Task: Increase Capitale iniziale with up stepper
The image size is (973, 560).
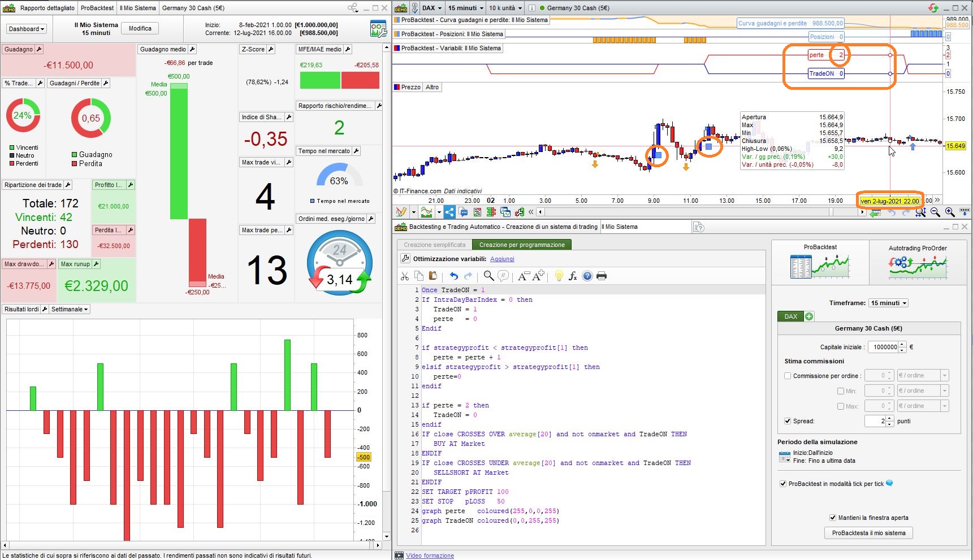Action: pos(902,344)
